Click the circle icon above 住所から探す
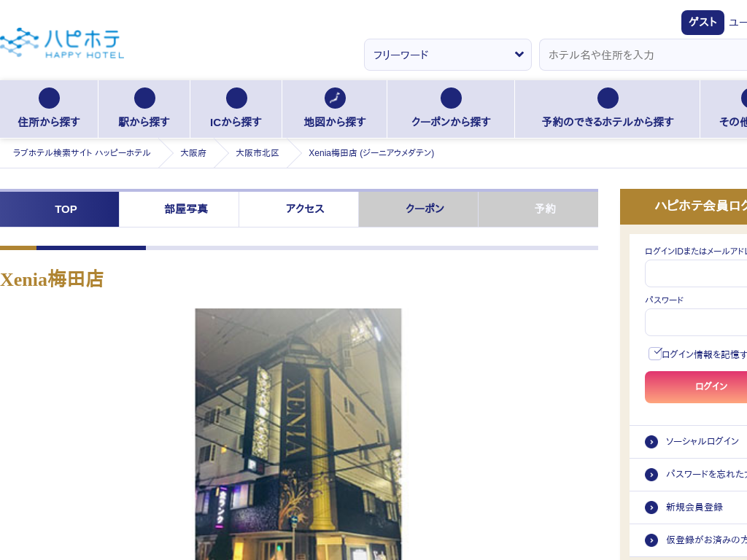 (x=49, y=98)
